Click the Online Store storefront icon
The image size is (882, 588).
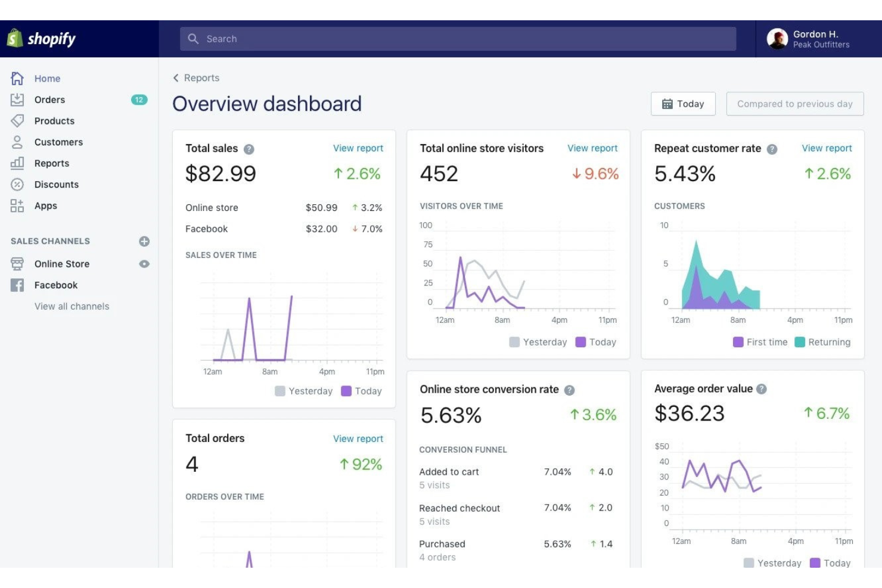coord(17,264)
